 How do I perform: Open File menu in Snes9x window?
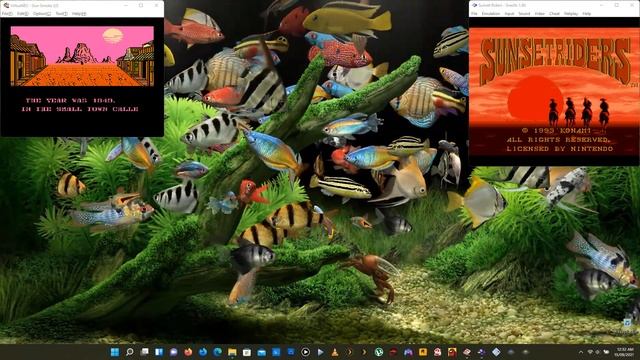[474, 13]
